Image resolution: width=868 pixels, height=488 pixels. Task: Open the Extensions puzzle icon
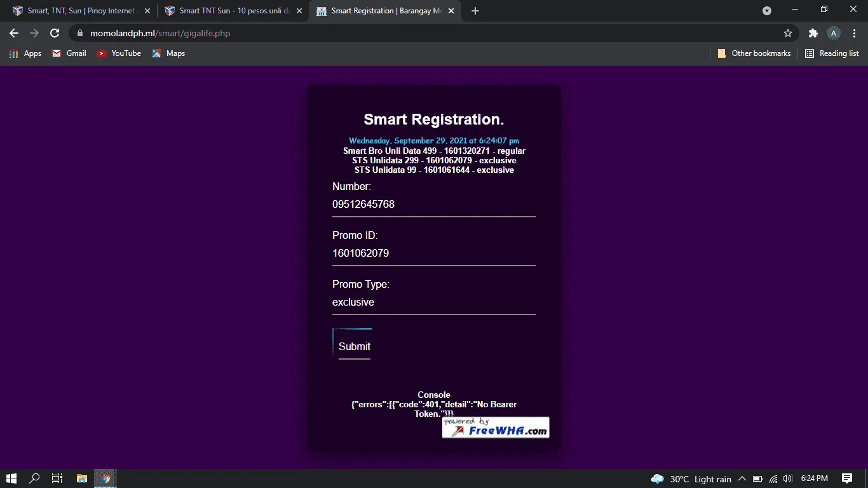coord(813,33)
